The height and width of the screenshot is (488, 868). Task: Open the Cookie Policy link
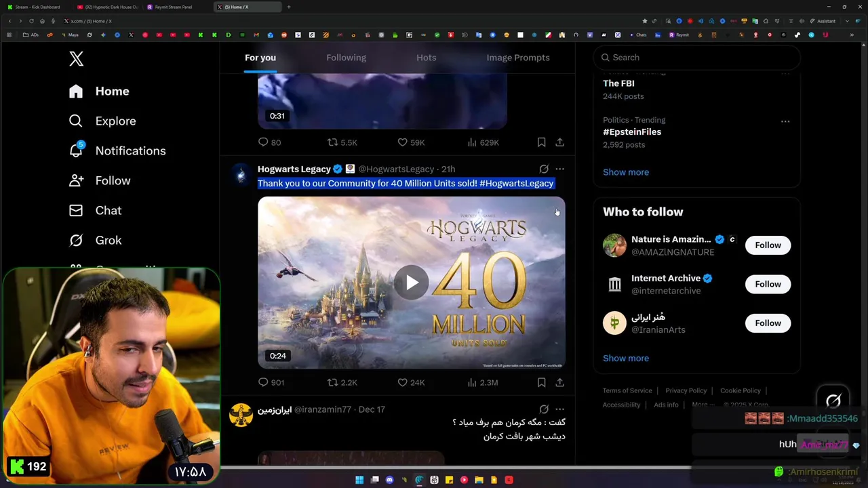(741, 390)
